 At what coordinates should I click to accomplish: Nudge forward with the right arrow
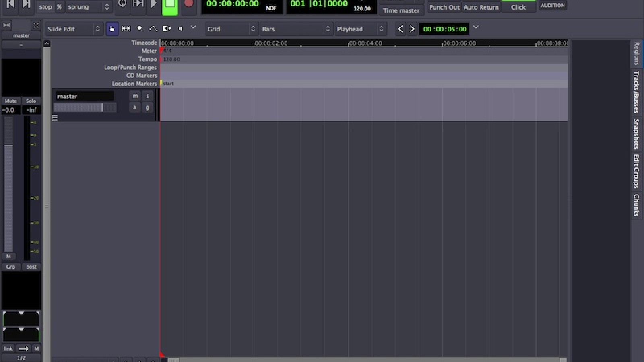click(412, 29)
